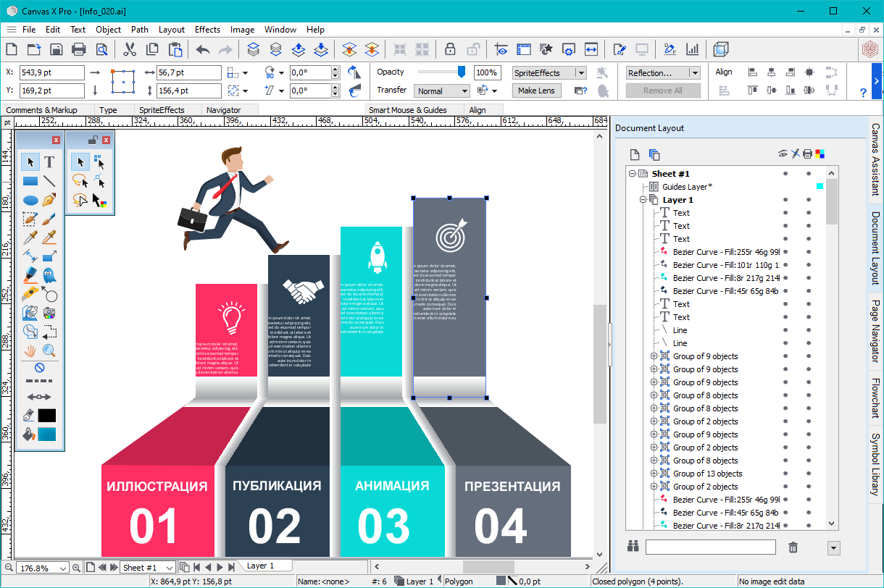Collapse the Layer 1 tree node
This screenshot has height=588, width=884.
pyautogui.click(x=643, y=200)
